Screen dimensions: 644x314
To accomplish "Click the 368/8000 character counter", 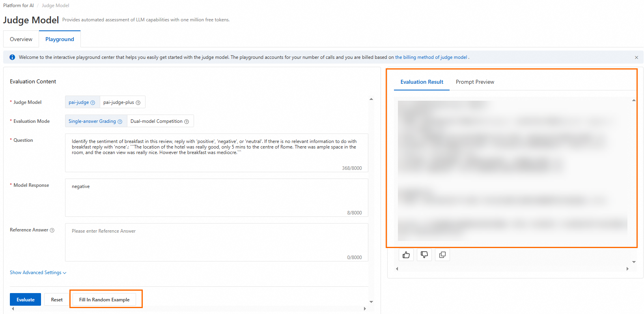I will click(x=352, y=168).
